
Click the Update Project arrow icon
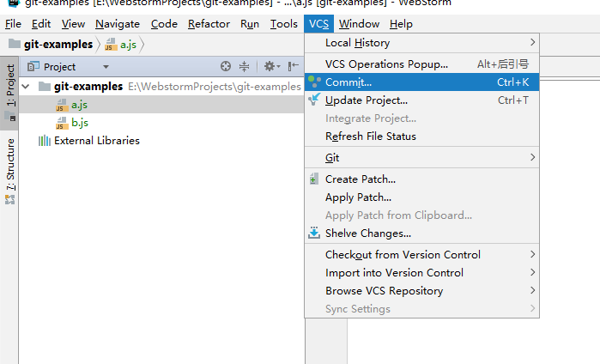(x=314, y=100)
